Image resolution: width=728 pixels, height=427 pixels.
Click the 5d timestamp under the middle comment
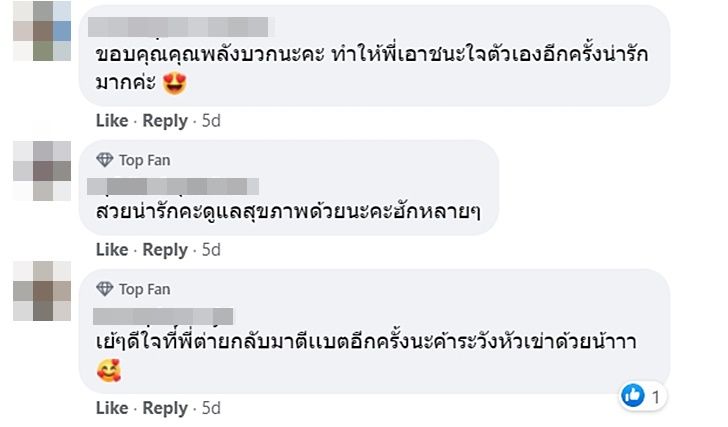coord(209,250)
